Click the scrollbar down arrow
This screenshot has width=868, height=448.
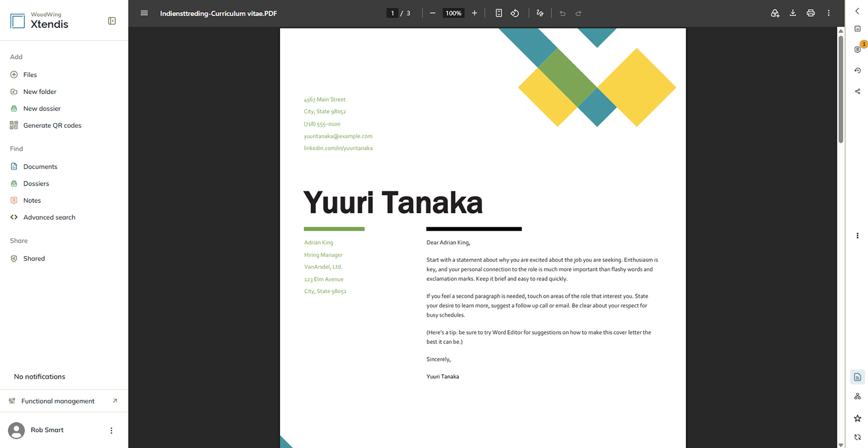pos(841,444)
